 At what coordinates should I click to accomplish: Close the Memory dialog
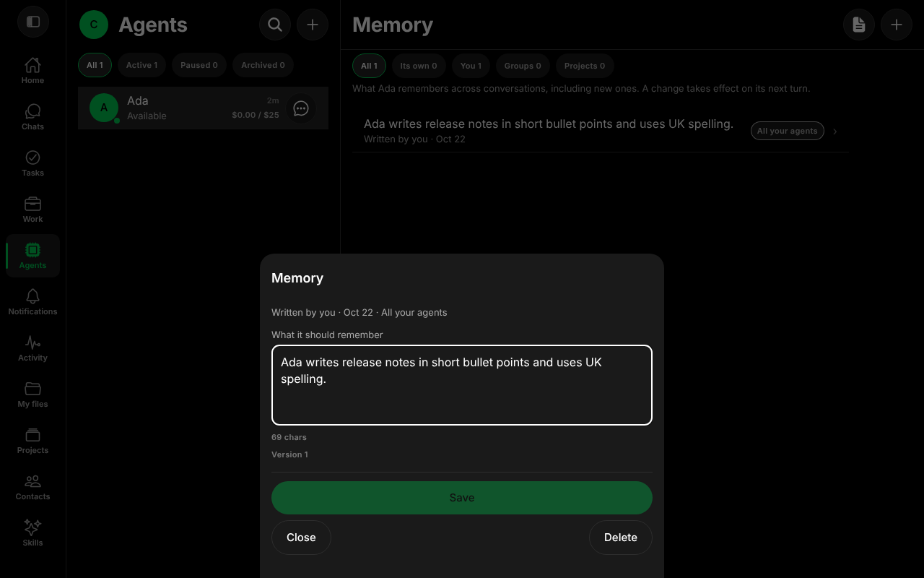(x=301, y=538)
